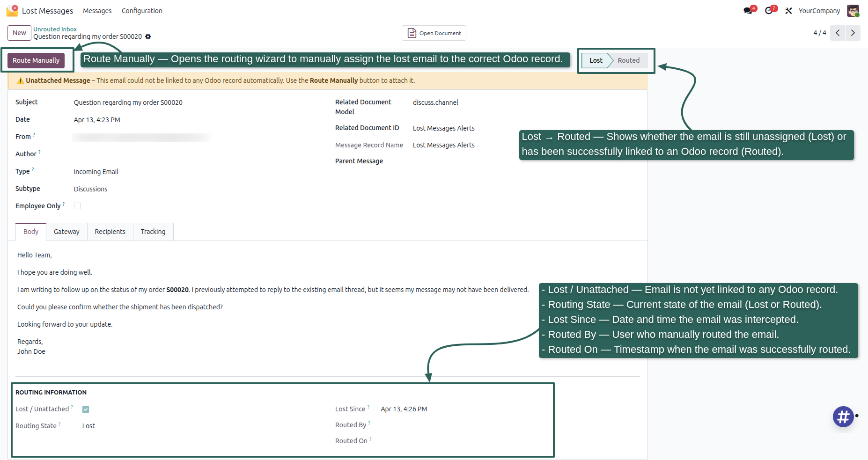Switch to the Recipients tab
Screen dimensions: 868x460
110,232
